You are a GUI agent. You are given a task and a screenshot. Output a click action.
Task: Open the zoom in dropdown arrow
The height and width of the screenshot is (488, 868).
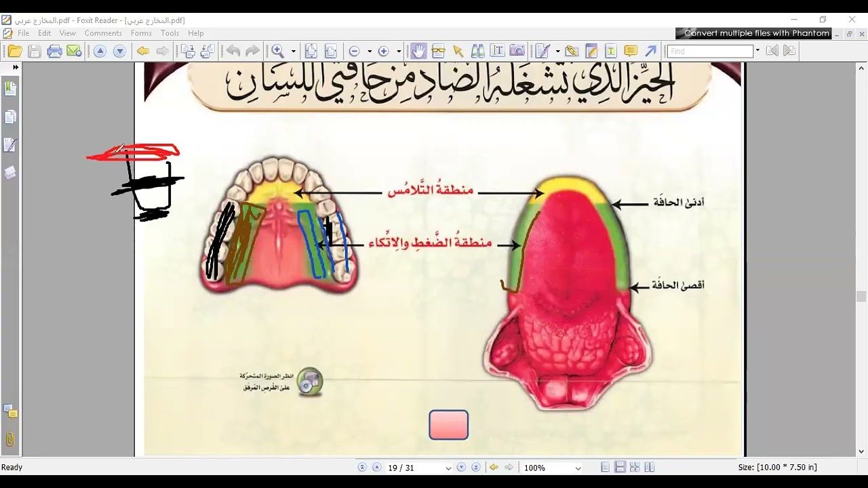pyautogui.click(x=399, y=51)
